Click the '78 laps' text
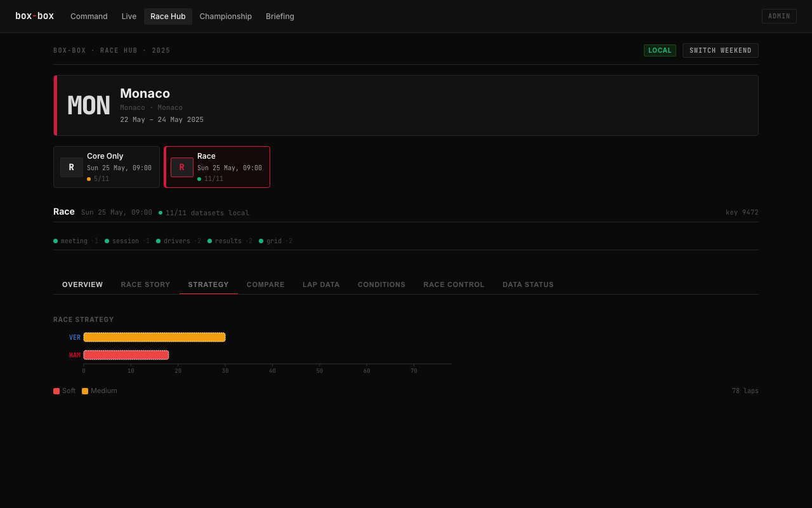This screenshot has width=812, height=508. 745,391
